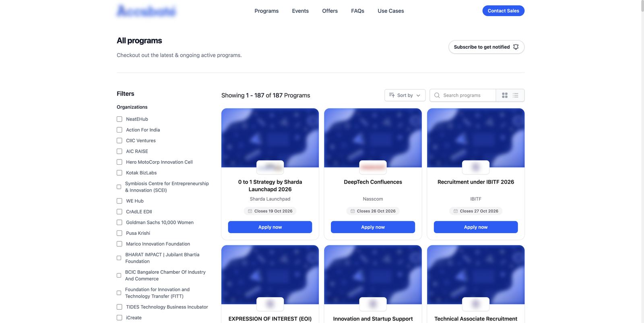Screen dimensions: 644x323
Task: Enable the AIC RAISE filter
Action: tap(120, 151)
